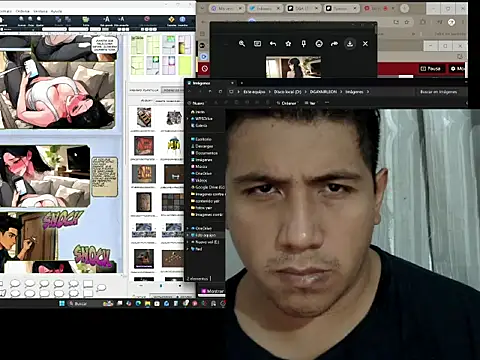Click the download icon in image viewer toolbar
This screenshot has width=480, height=360.
[x=350, y=44]
